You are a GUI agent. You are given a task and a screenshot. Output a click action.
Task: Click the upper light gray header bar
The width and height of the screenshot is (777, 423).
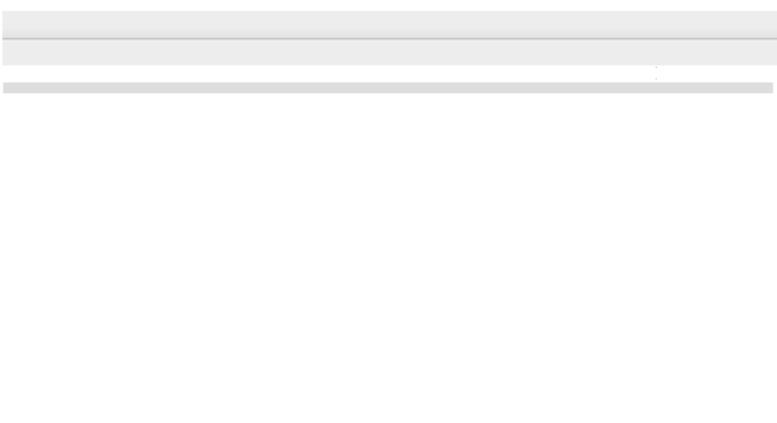[x=389, y=24]
